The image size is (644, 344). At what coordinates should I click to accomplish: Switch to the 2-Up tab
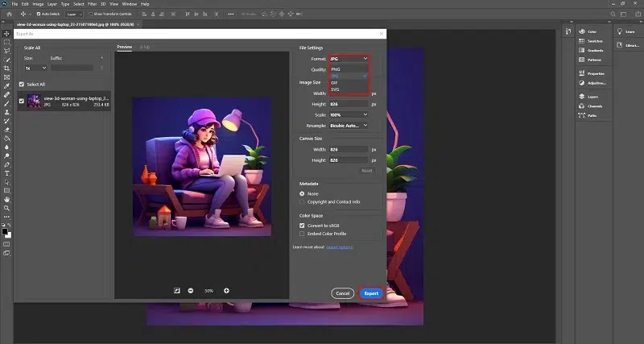[145, 47]
